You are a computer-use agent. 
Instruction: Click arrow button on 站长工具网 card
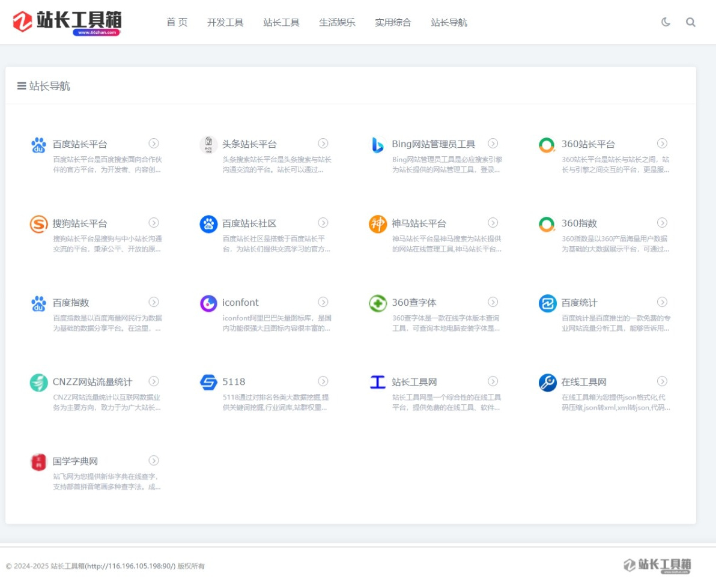[x=493, y=381]
